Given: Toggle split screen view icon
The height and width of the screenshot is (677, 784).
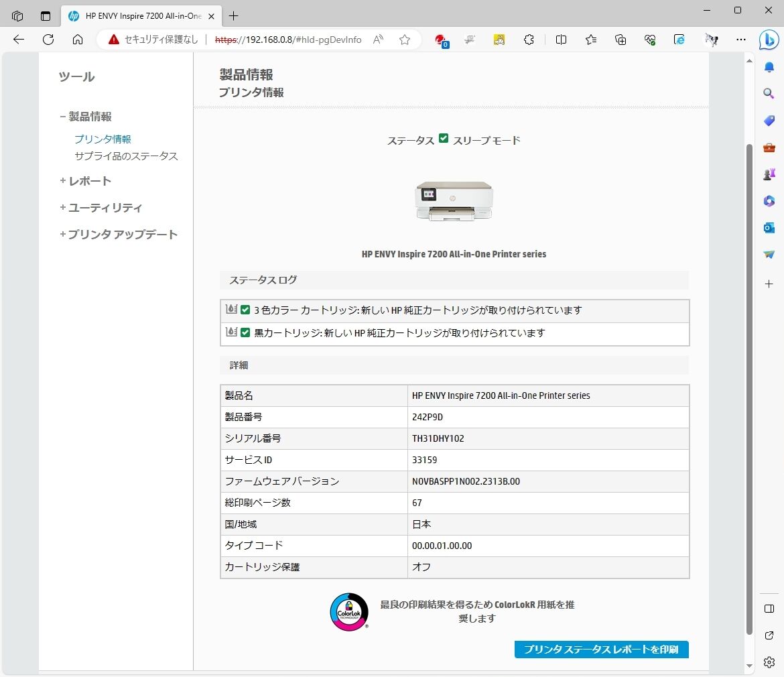Looking at the screenshot, I should pos(561,40).
